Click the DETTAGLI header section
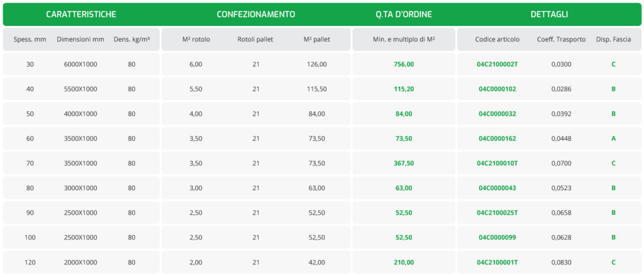Viewport: 644px width, 277px height. pyautogui.click(x=548, y=14)
